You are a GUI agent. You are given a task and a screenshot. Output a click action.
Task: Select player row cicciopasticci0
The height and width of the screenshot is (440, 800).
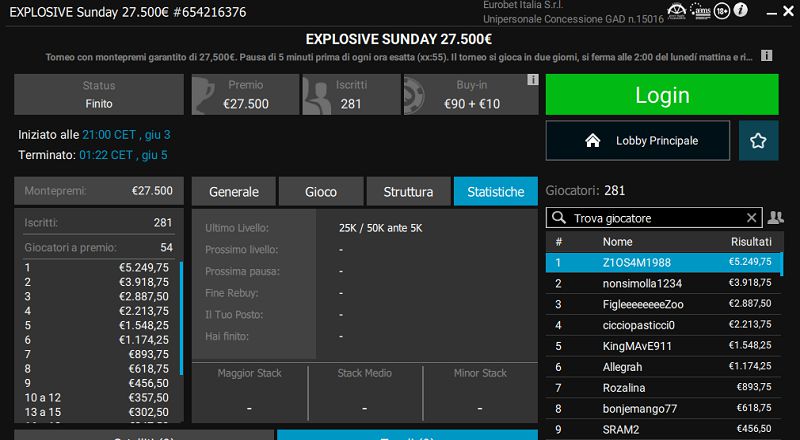pos(663,325)
